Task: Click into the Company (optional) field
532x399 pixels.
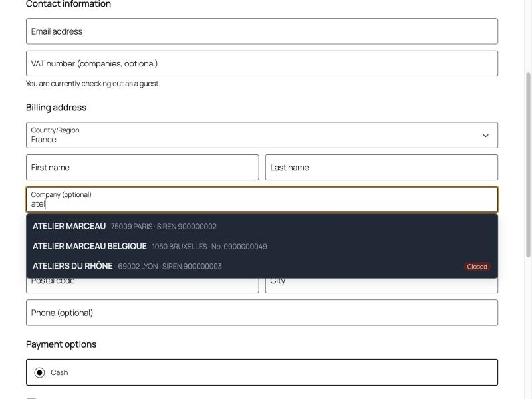Action: (262, 199)
